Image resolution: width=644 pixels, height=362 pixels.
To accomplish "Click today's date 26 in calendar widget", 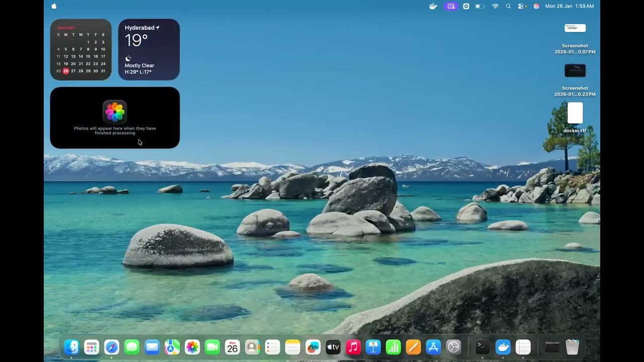I will click(x=65, y=71).
